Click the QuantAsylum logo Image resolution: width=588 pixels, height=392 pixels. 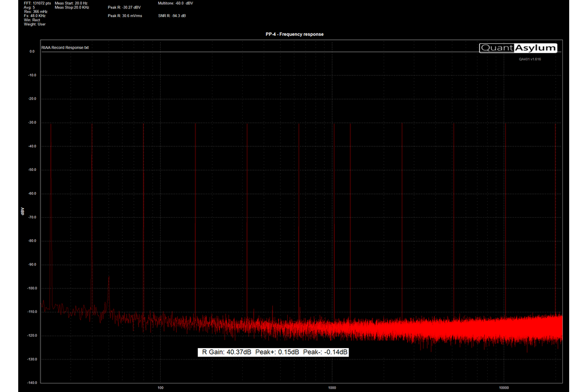(518, 48)
